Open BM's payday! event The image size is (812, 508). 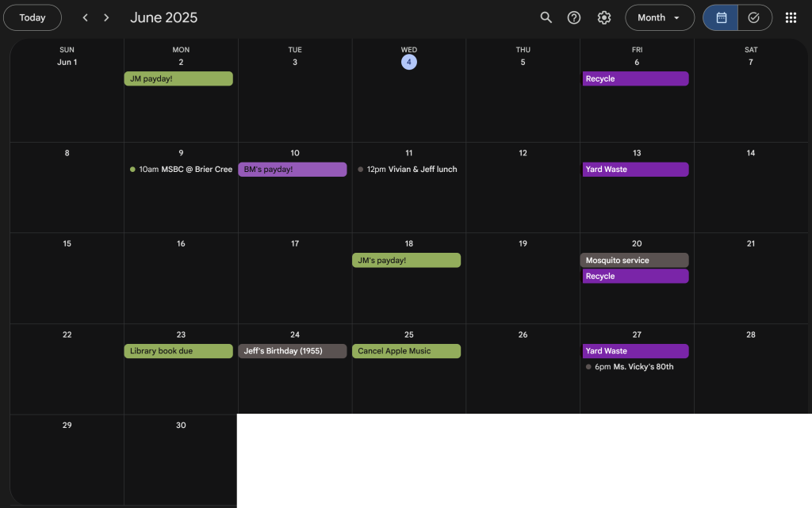(x=292, y=170)
